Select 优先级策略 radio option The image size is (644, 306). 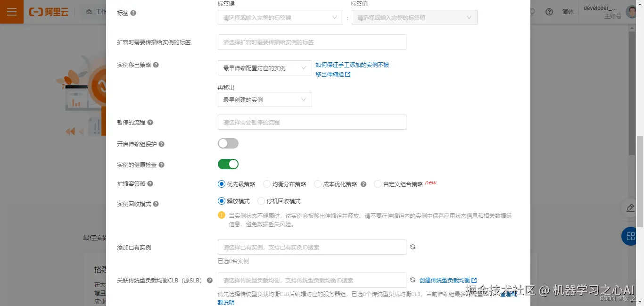[x=222, y=184]
